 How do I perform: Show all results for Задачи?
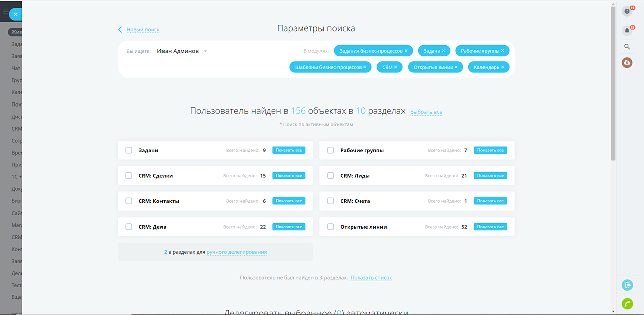tap(289, 150)
